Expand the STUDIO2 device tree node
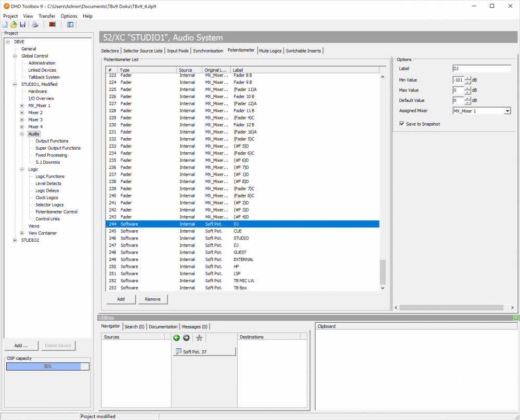The height and width of the screenshot is (420, 520). 15,240
